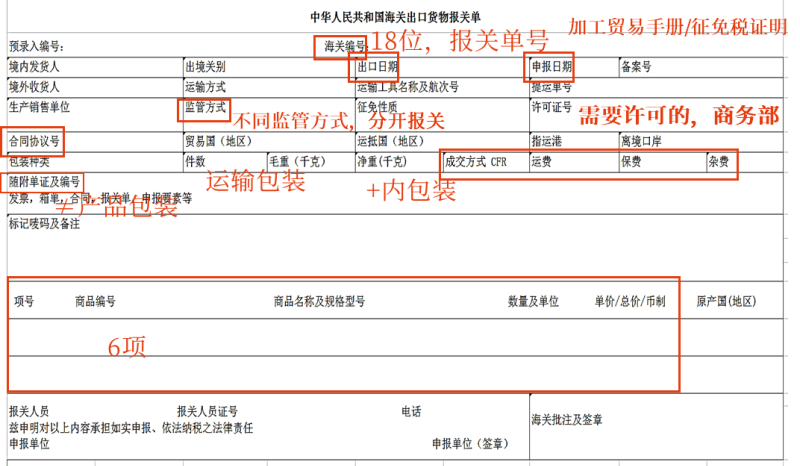Click the 指运港 cell
Viewport: 800px width, 466px height.
pyautogui.click(x=574, y=142)
